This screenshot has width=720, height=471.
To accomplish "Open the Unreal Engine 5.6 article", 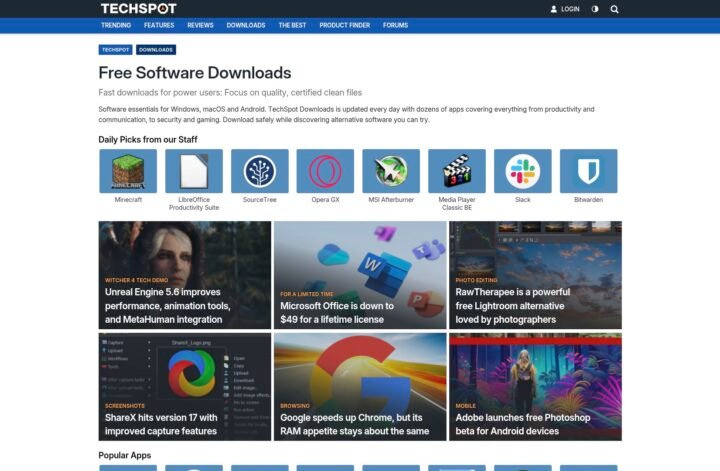I will coord(185,275).
